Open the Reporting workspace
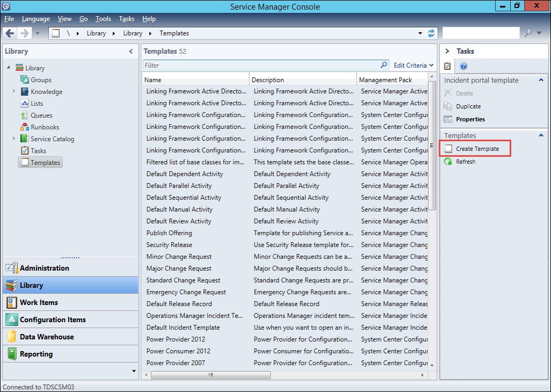 (70, 354)
